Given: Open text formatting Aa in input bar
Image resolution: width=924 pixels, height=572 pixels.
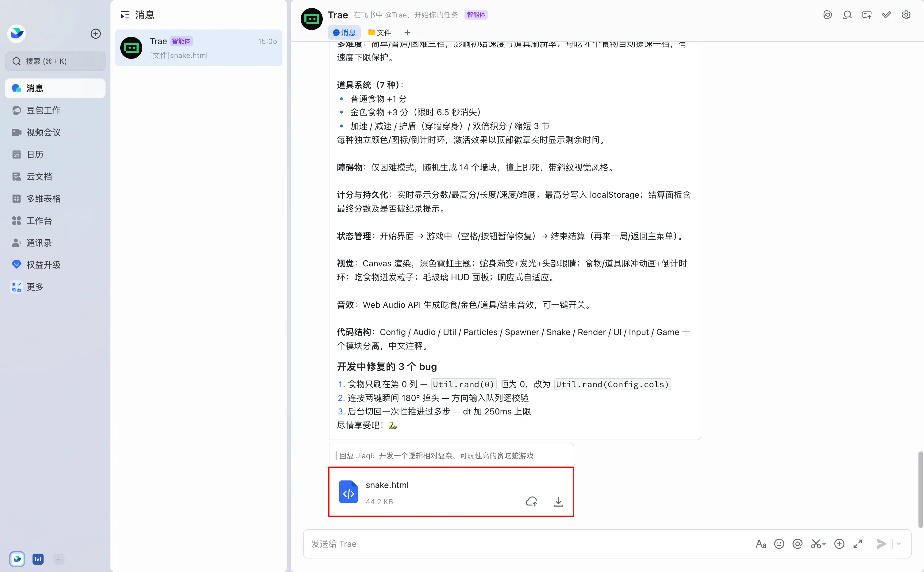Looking at the screenshot, I should (x=761, y=544).
